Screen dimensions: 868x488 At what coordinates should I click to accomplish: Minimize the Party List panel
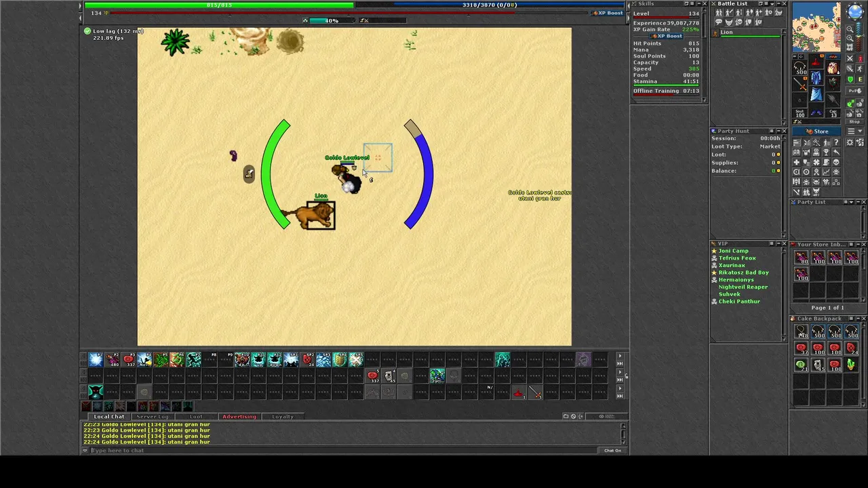pos(859,202)
